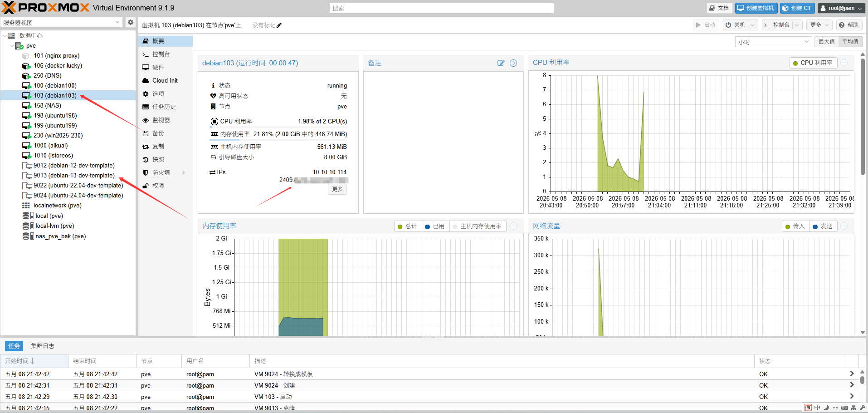Click the pencil icon to edit tags
The width and height of the screenshot is (868, 413).
(x=279, y=25)
